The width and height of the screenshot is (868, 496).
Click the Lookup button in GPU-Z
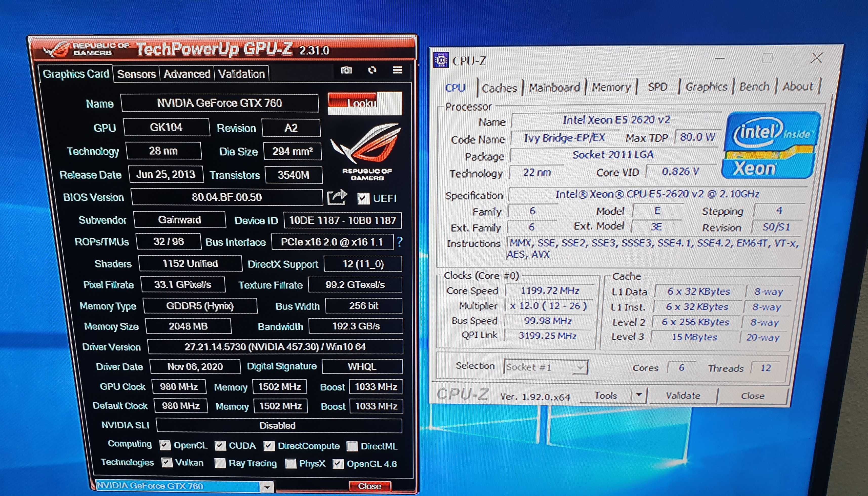coord(364,103)
